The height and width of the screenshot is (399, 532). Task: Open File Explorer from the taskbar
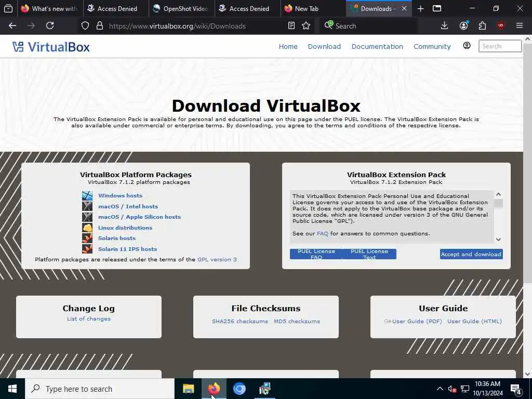pos(188,389)
